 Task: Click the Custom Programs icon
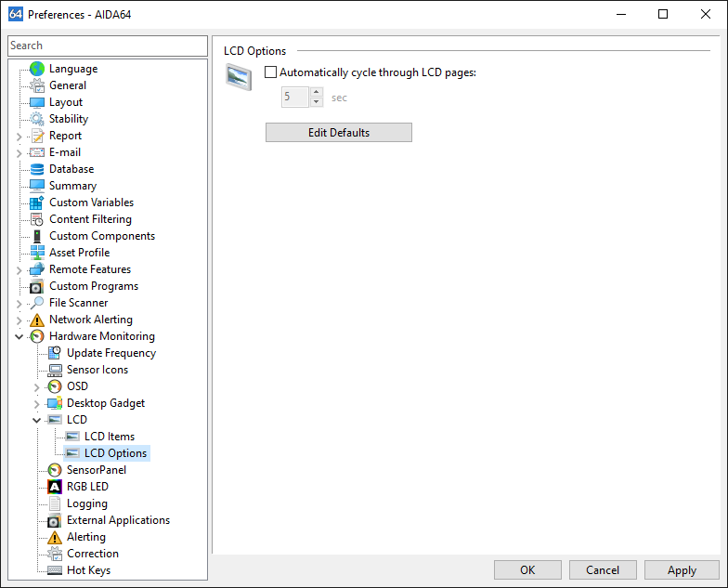(x=37, y=286)
